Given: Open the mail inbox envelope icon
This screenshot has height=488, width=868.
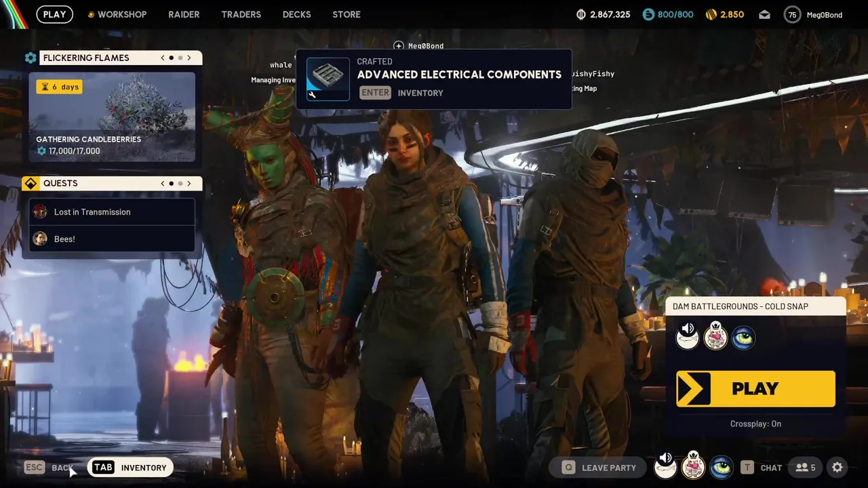Looking at the screenshot, I should pyautogui.click(x=764, y=14).
